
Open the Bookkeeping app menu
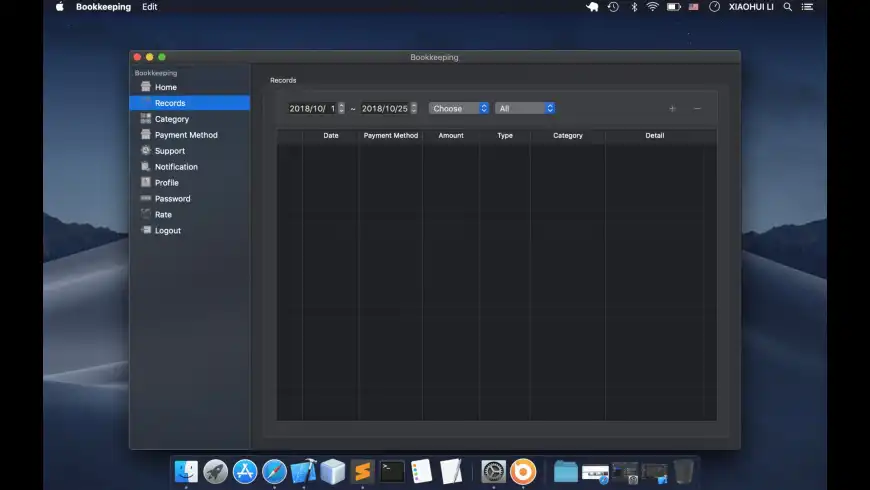(103, 7)
